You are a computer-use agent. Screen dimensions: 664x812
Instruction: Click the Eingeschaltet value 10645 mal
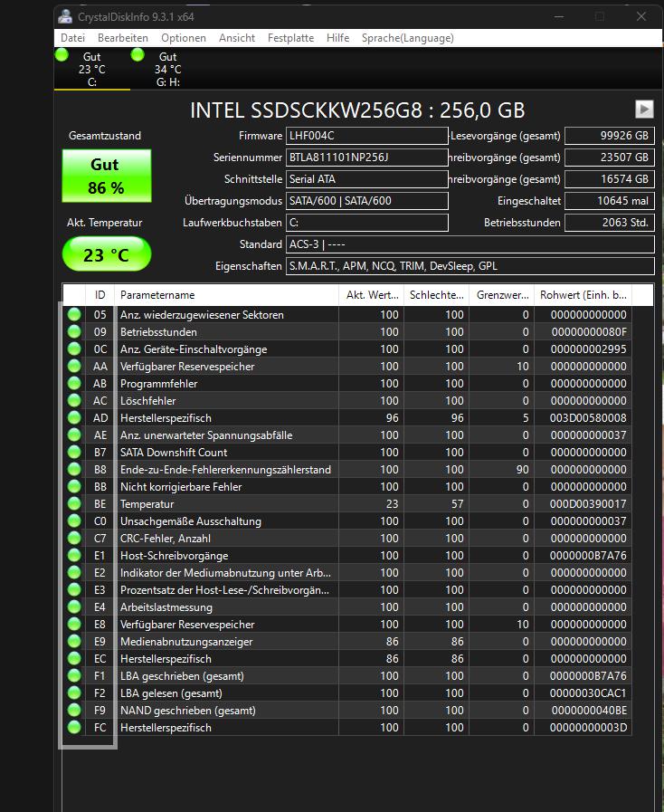(x=609, y=201)
